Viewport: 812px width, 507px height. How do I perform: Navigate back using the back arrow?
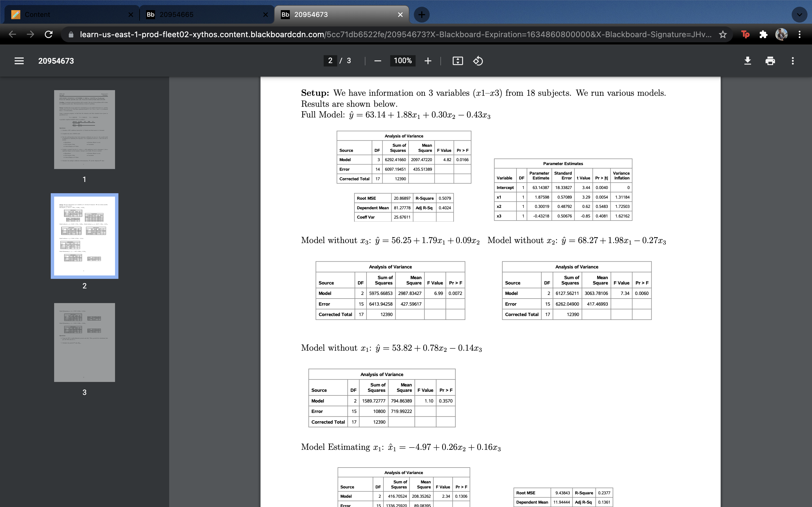pyautogui.click(x=12, y=34)
